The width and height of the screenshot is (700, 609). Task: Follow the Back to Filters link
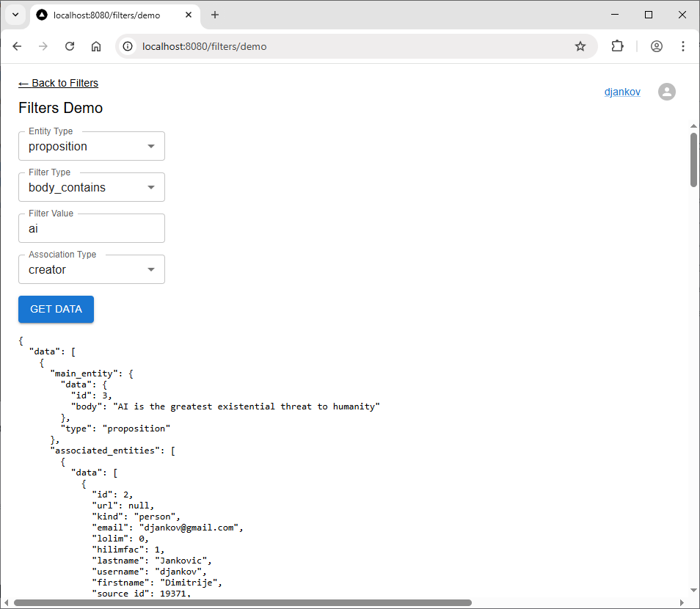[58, 83]
